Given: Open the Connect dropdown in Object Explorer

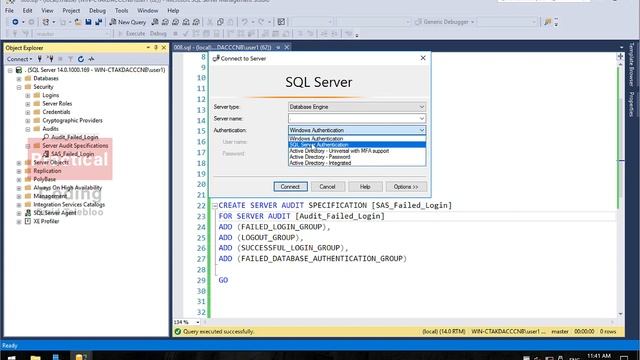Looking at the screenshot, I should coord(19,59).
